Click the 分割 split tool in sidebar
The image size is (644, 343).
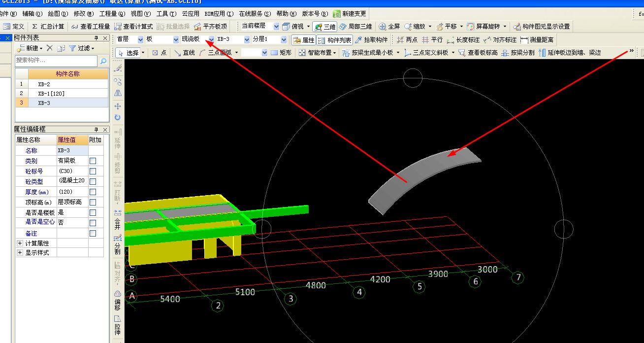118,245
